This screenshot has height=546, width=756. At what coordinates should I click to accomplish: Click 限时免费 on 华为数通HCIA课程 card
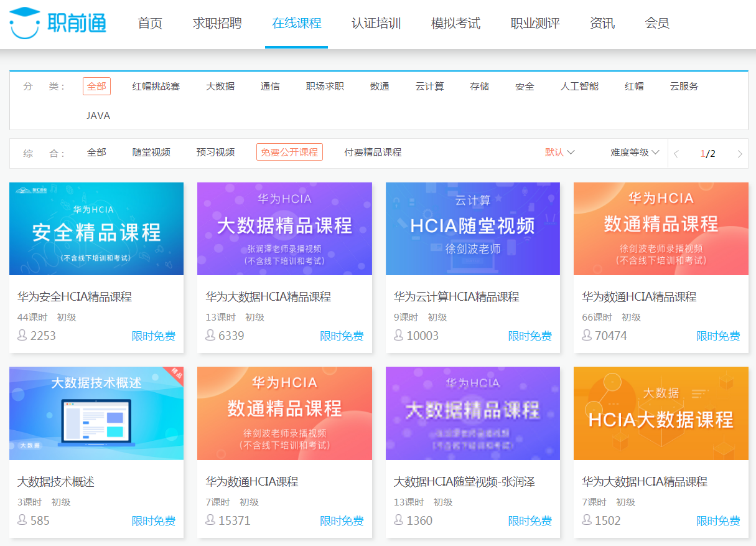click(x=342, y=521)
